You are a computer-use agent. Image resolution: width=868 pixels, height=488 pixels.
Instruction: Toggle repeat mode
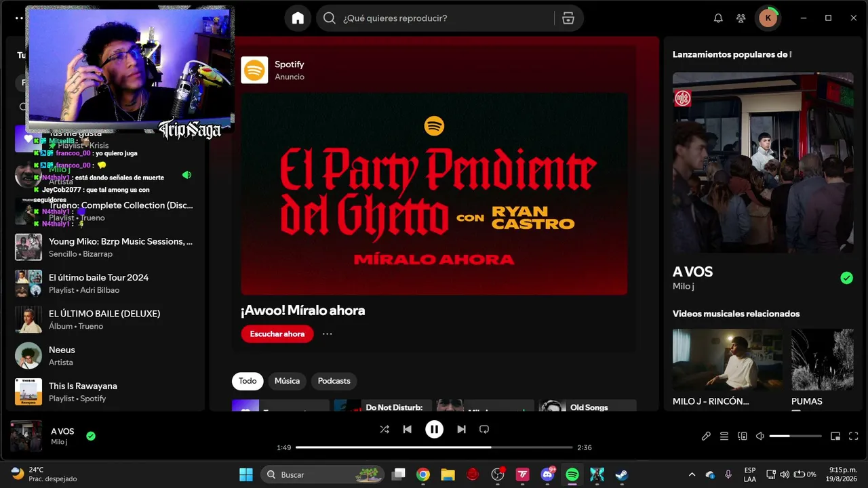pyautogui.click(x=484, y=429)
